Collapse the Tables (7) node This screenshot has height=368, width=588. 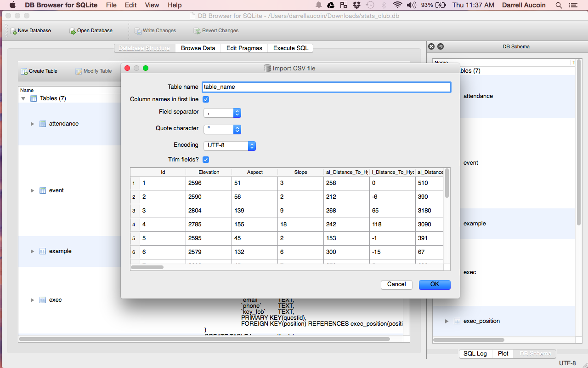tap(23, 98)
